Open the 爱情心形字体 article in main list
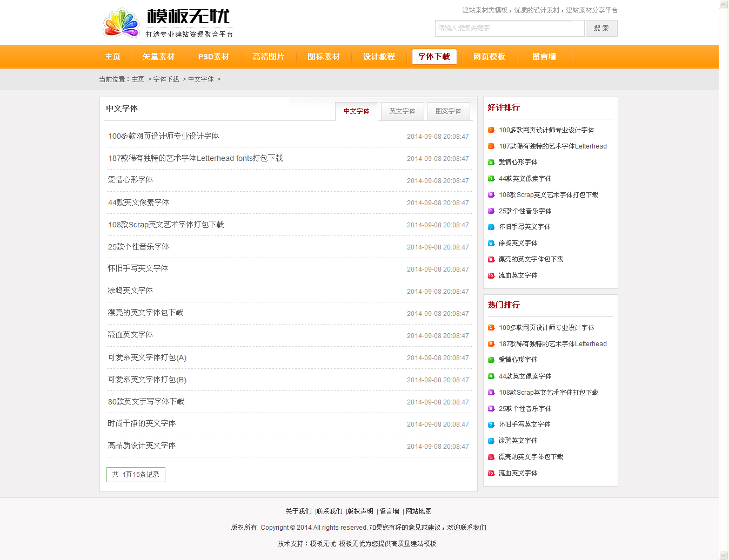Image resolution: width=729 pixels, height=560 pixels. point(130,180)
